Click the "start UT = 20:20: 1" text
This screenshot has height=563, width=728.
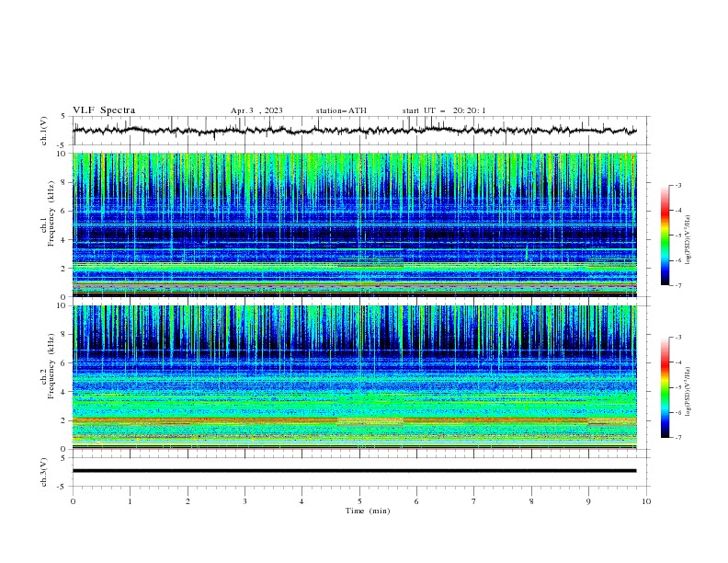click(444, 110)
